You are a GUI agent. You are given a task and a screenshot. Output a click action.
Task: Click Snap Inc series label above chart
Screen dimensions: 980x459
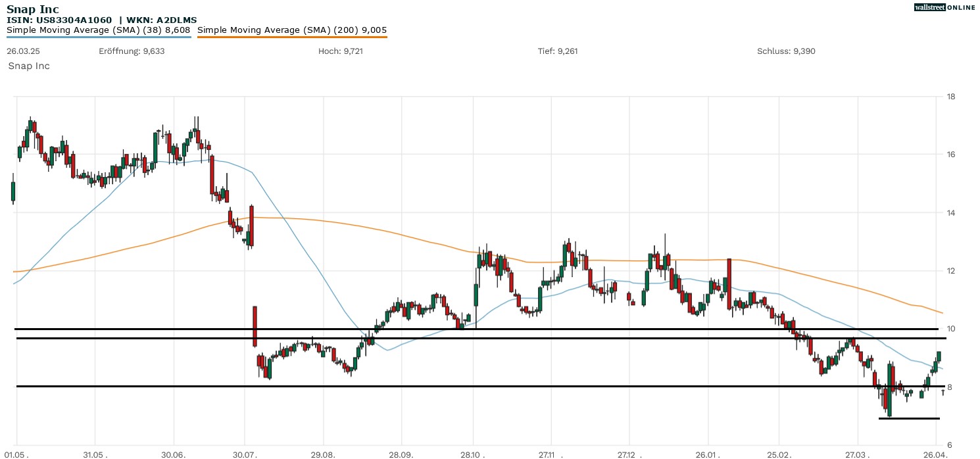click(29, 66)
